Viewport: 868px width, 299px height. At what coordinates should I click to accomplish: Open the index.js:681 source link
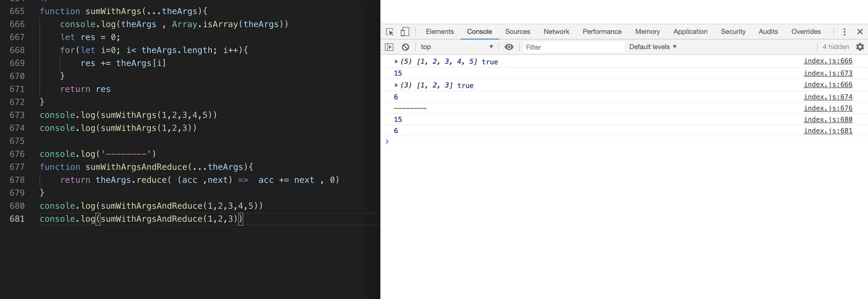pos(828,131)
